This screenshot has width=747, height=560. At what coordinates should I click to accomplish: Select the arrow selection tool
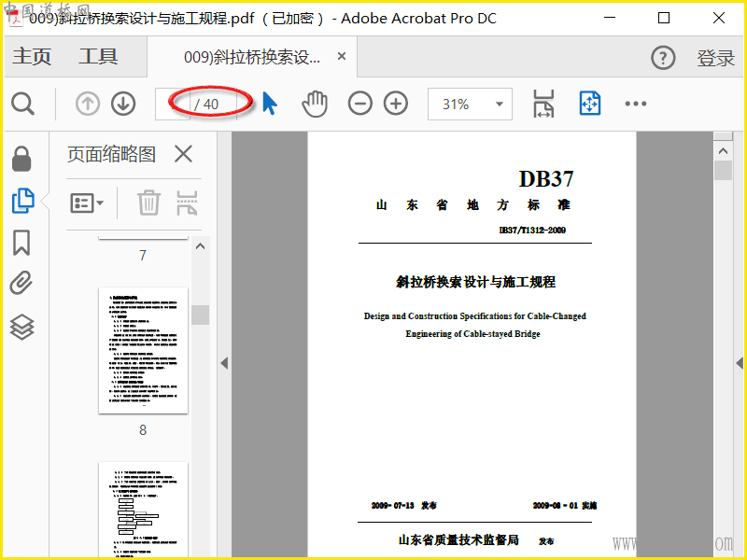pos(270,104)
